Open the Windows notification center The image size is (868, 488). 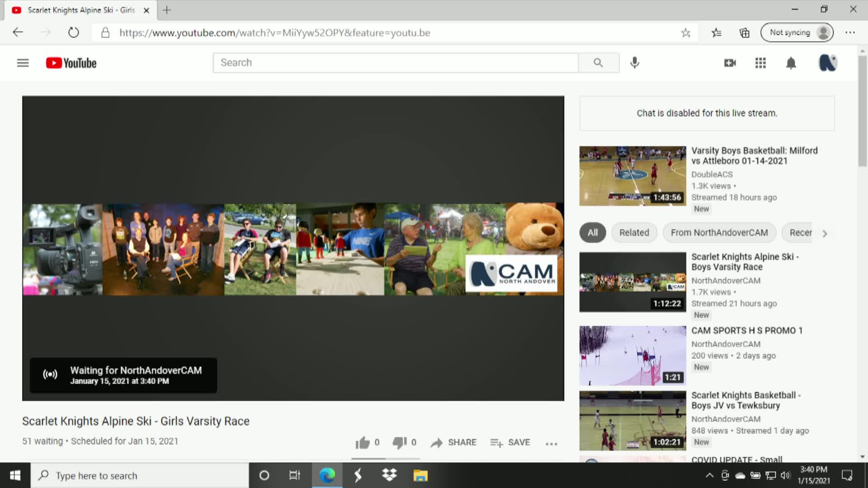(x=847, y=475)
